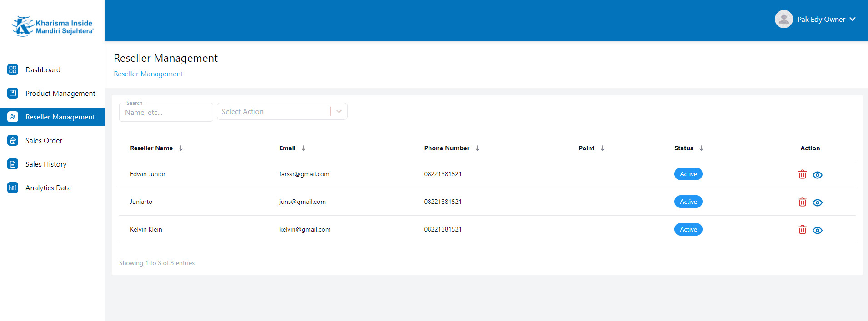The image size is (868, 321).
Task: Click Juniarto's phone number 08221381521
Action: point(443,202)
